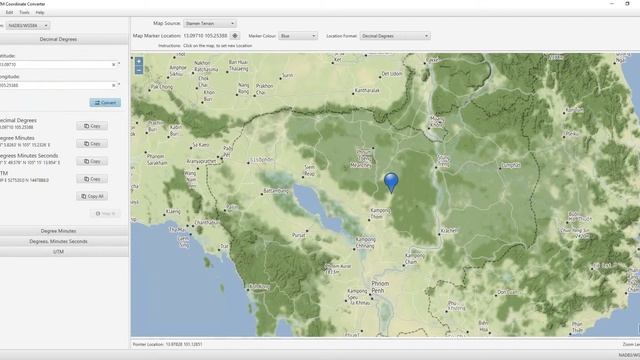Open the Help menu

40,13
